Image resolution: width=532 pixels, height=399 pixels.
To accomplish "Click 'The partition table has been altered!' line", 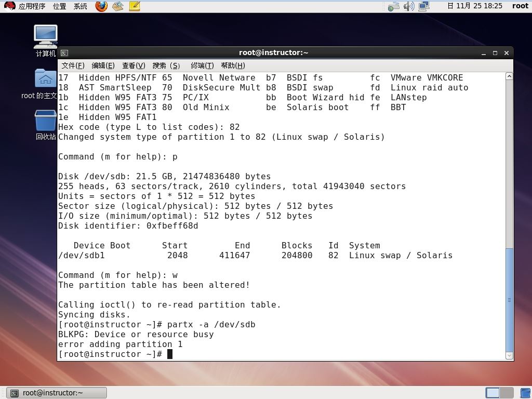I will [154, 285].
